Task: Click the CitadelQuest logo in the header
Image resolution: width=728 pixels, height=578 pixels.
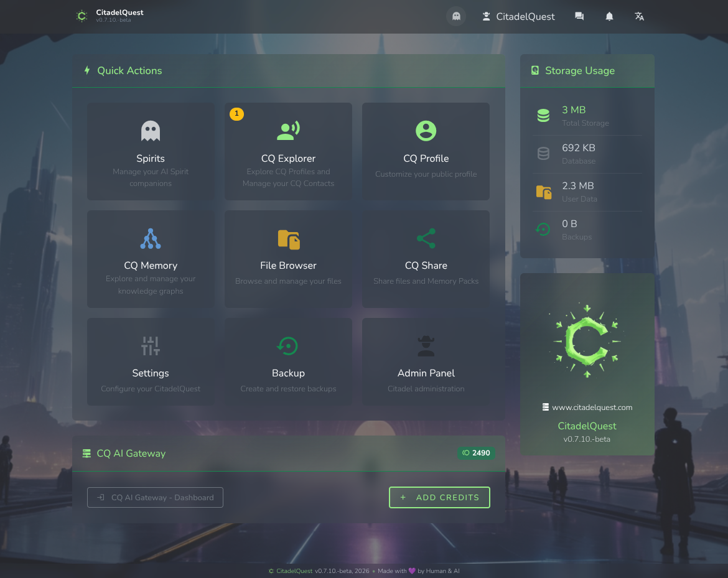Action: point(82,16)
